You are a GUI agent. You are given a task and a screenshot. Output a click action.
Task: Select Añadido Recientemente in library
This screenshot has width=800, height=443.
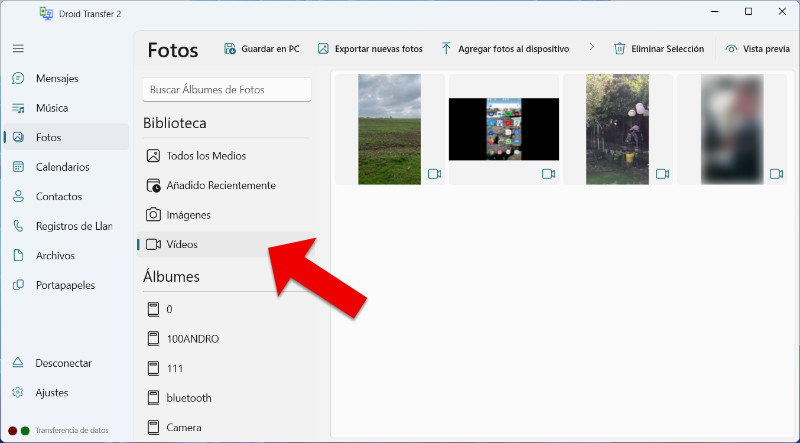(220, 185)
